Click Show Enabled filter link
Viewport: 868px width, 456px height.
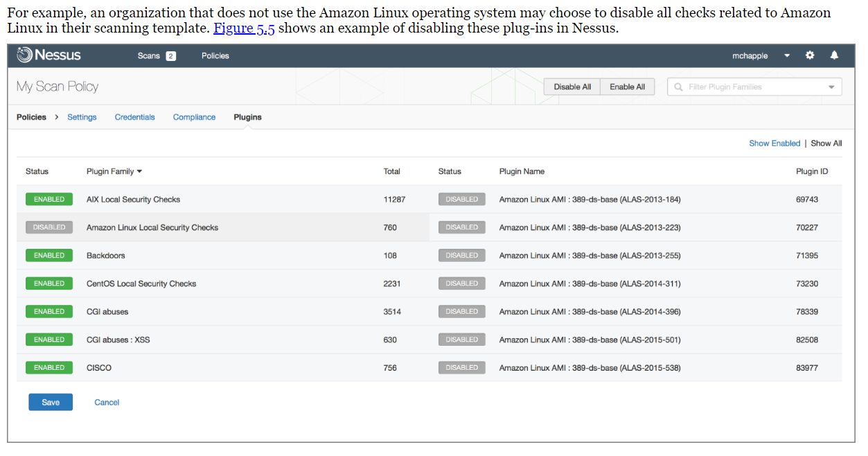tap(774, 143)
